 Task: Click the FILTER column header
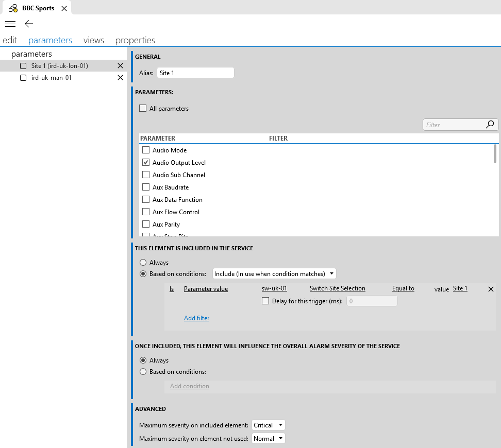(278, 139)
